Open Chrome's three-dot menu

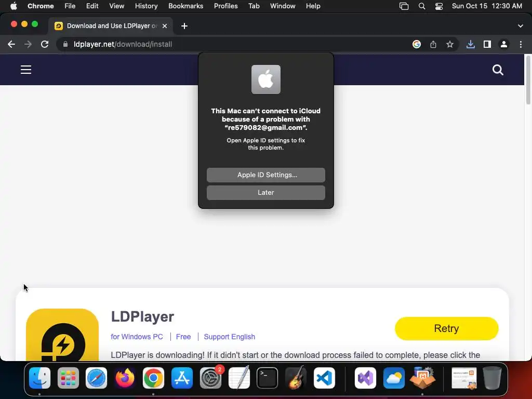pos(521,44)
